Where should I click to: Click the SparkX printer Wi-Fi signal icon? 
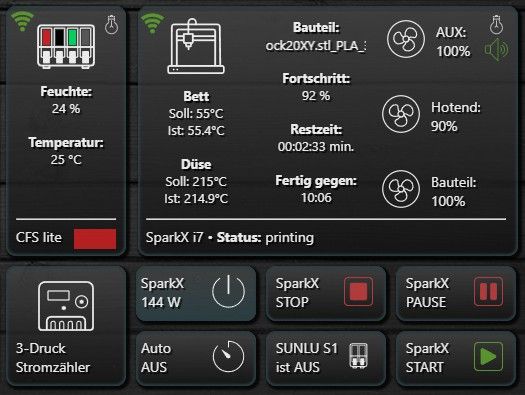pos(152,23)
